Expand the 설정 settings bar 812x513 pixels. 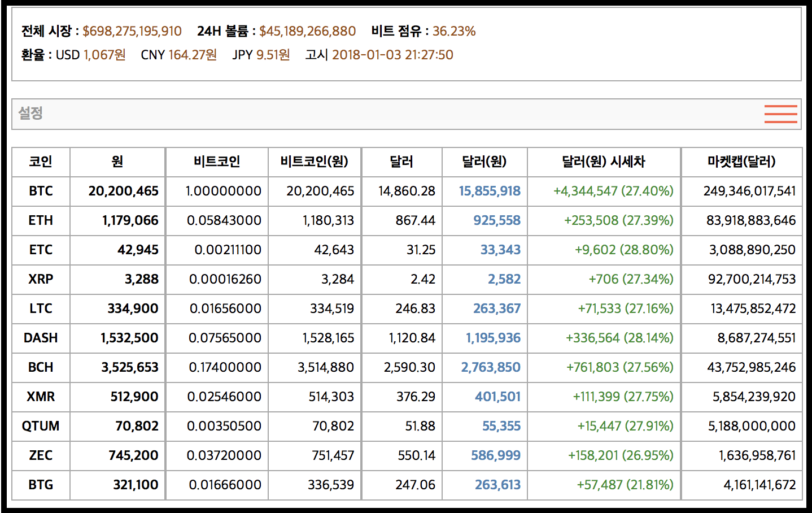tap(407, 114)
